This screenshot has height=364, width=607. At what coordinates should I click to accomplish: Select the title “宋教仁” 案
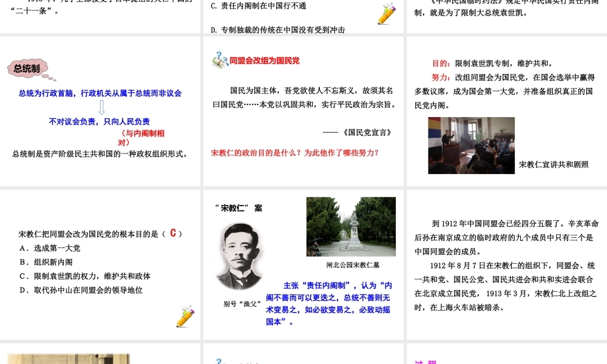pyautogui.click(x=239, y=208)
